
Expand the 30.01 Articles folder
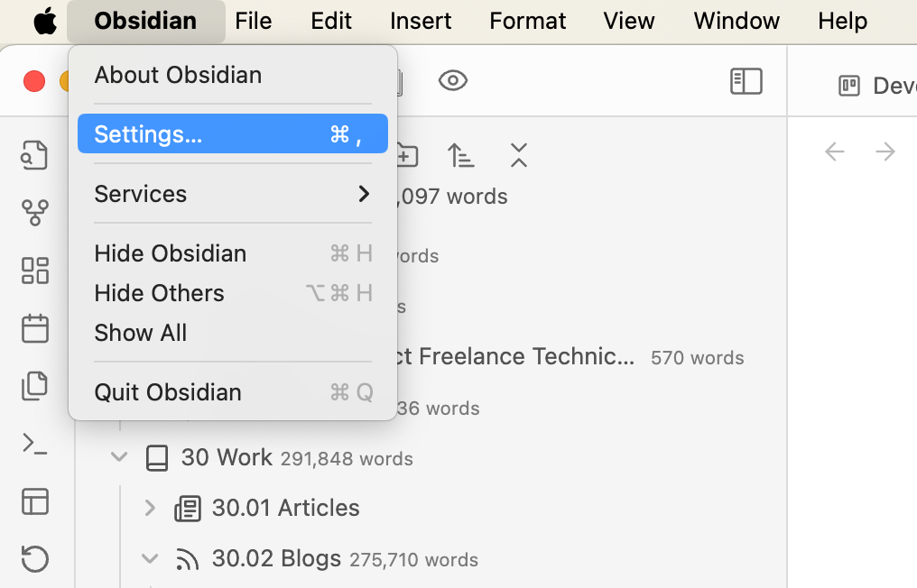tap(150, 508)
